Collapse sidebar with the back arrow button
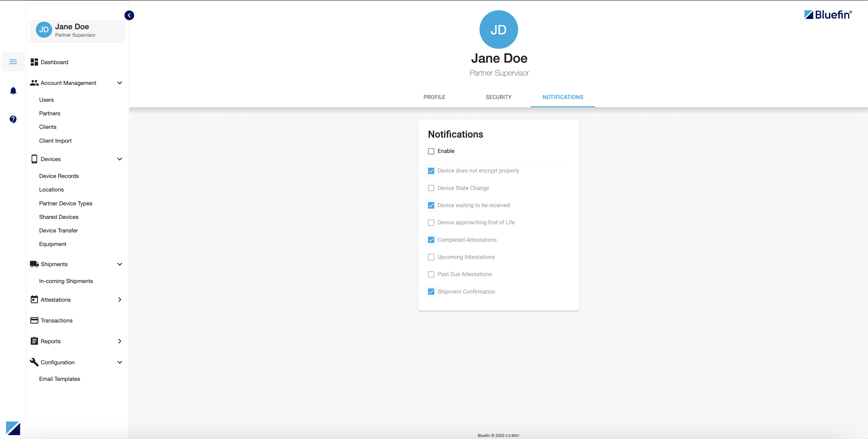The width and height of the screenshot is (868, 439). click(129, 15)
